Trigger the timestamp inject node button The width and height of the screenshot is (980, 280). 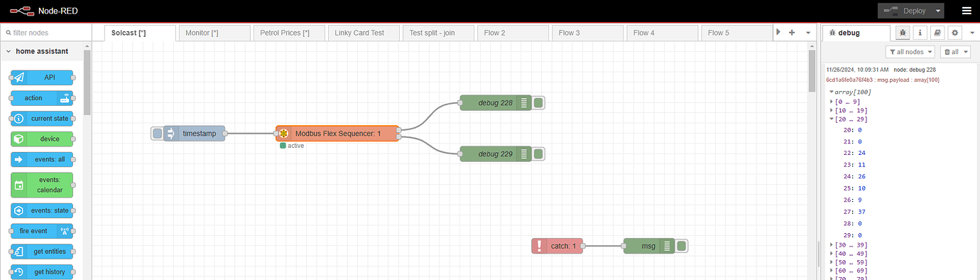tap(157, 133)
